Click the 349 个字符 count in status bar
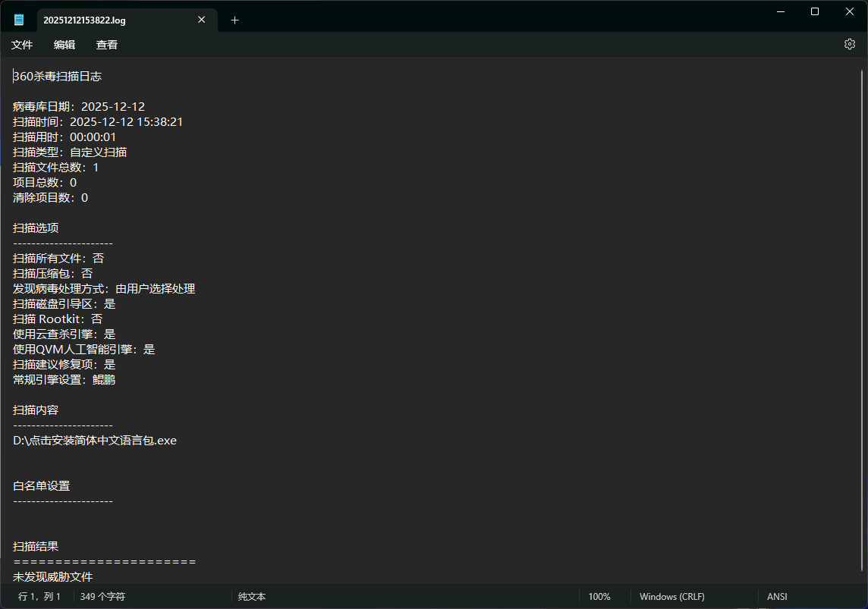The image size is (868, 609). pyautogui.click(x=102, y=596)
